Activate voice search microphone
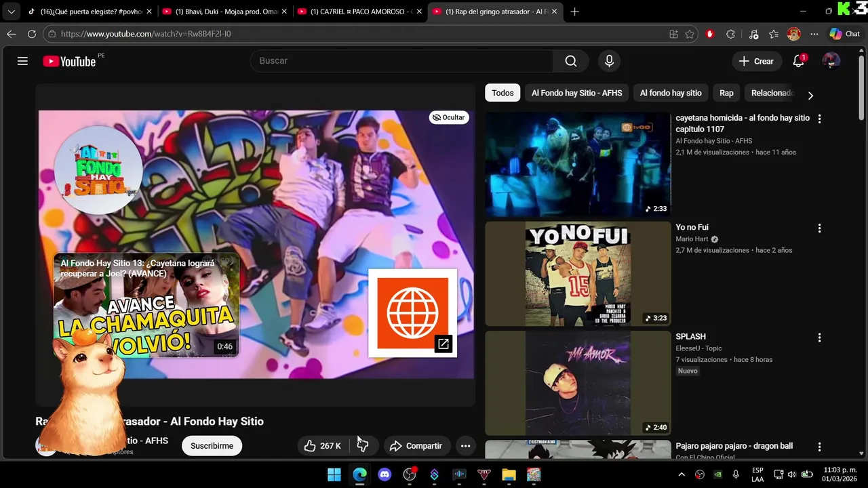The width and height of the screenshot is (868, 488). [x=609, y=61]
